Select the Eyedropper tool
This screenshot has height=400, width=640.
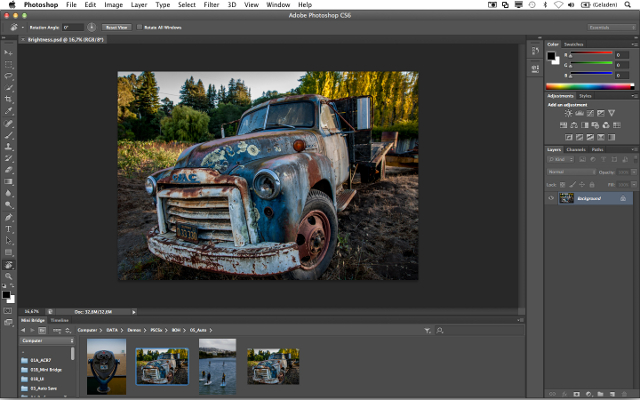pos(9,111)
